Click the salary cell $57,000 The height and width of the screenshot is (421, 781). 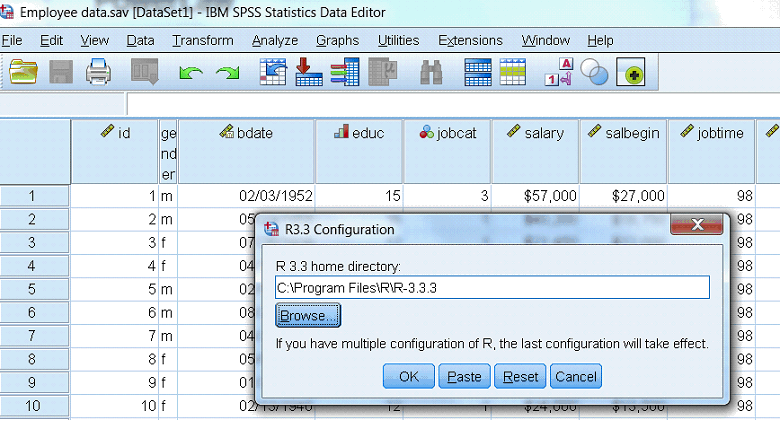(535, 196)
